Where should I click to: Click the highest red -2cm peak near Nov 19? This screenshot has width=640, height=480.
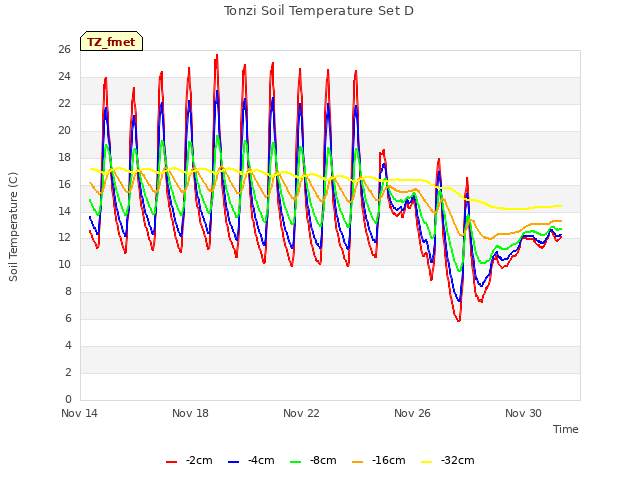[x=217, y=55]
